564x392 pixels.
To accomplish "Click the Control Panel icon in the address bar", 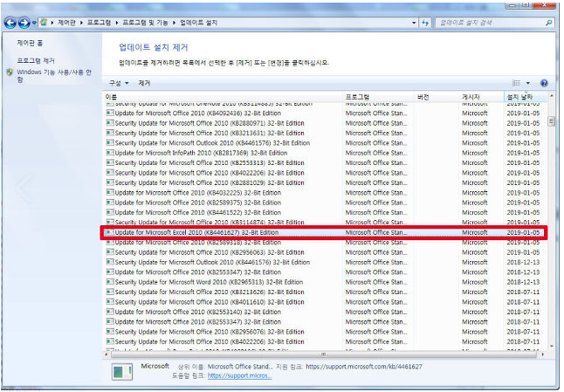I will click(x=44, y=23).
